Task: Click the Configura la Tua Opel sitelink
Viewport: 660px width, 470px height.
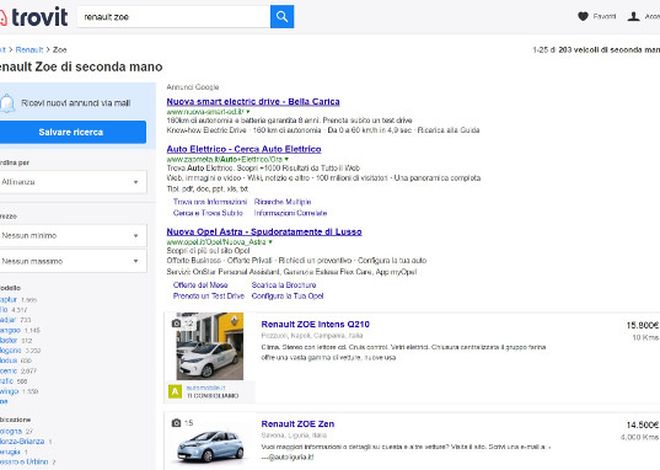Action: [287, 296]
